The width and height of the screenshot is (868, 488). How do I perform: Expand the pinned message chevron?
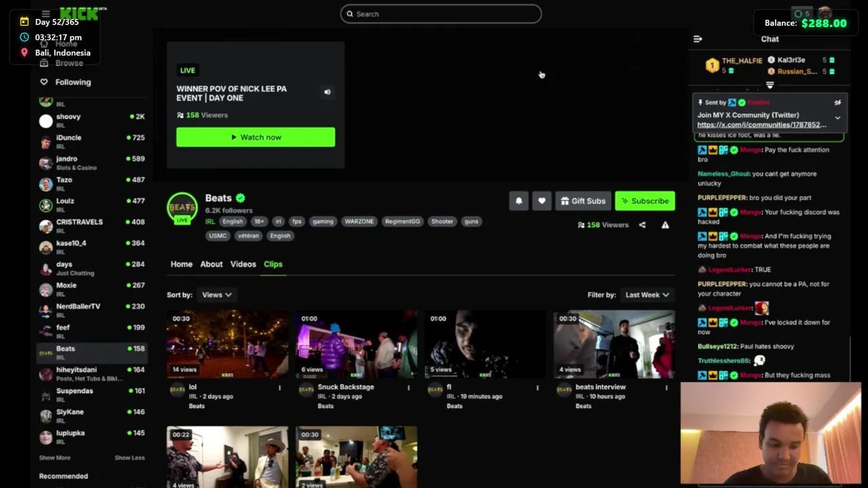pyautogui.click(x=837, y=118)
